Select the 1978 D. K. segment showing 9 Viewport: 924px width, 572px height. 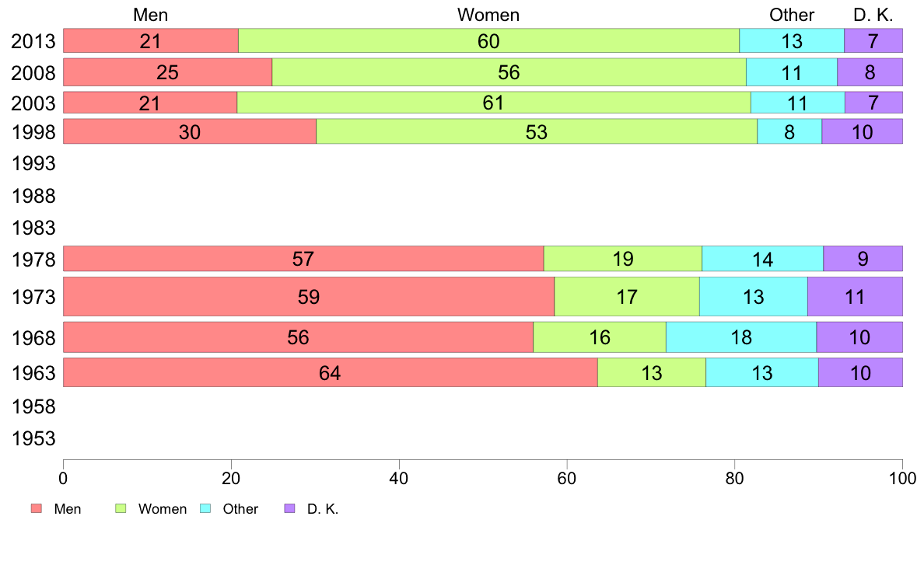coord(863,259)
